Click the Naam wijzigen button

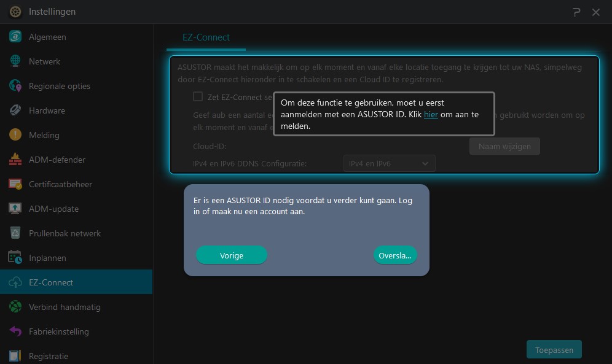coord(504,146)
